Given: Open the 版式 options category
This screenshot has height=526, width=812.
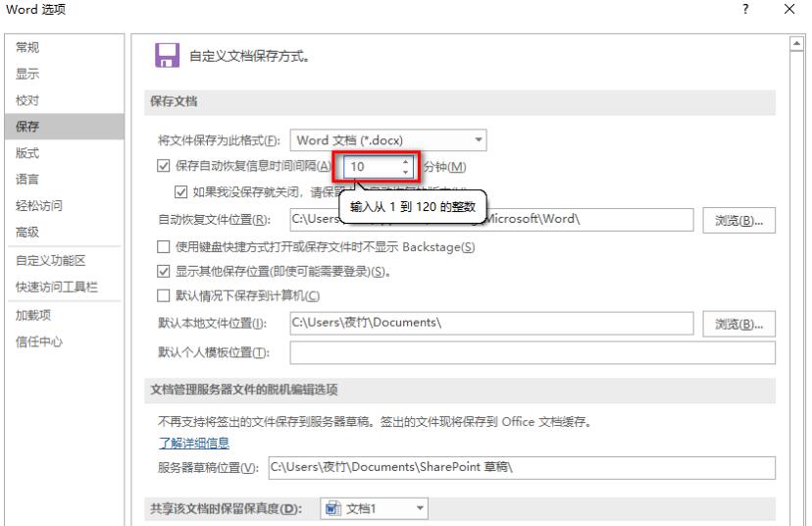Looking at the screenshot, I should pyautogui.click(x=64, y=153).
